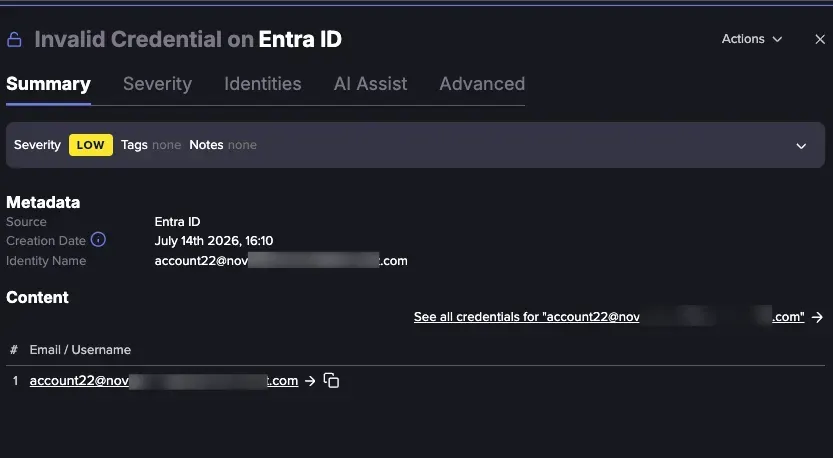This screenshot has width=833, height=458.
Task: Click the account22 email link in Content table
Action: click(x=164, y=381)
